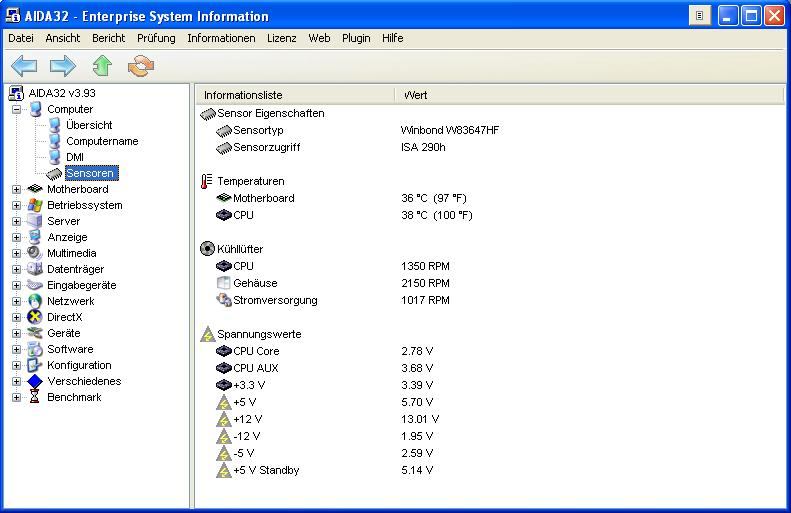Click the Datenträger disk icon
Viewport: 791px width, 513px height.
pyautogui.click(x=35, y=269)
